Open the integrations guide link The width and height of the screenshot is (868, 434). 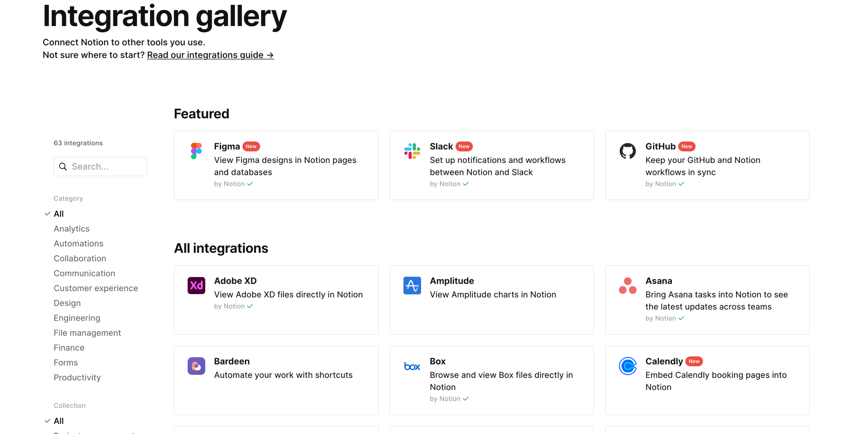pos(210,55)
